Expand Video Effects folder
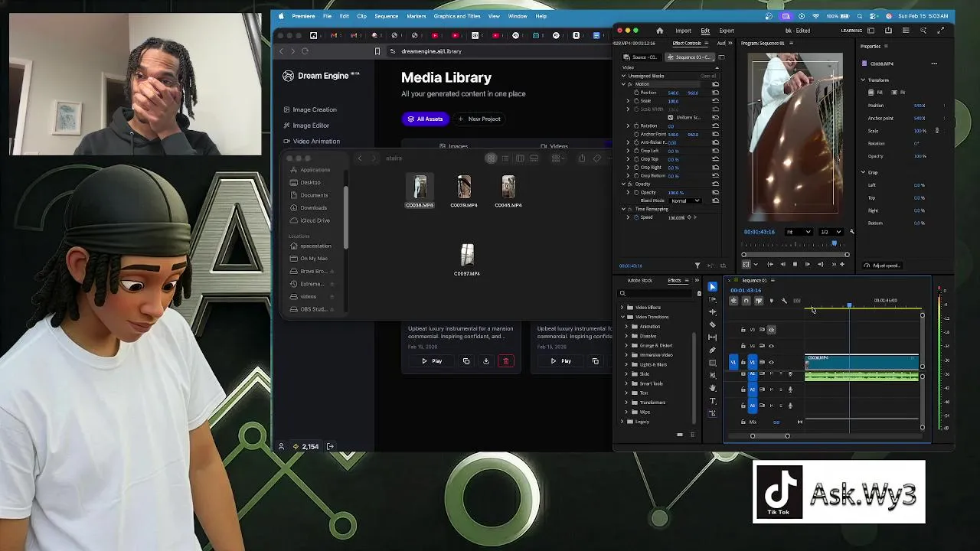This screenshot has height=551, width=980. 622,308
